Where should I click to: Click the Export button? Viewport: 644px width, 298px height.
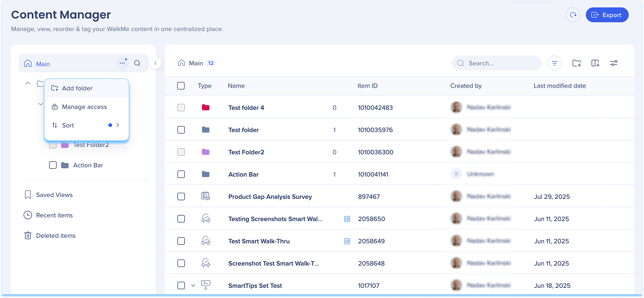click(607, 15)
